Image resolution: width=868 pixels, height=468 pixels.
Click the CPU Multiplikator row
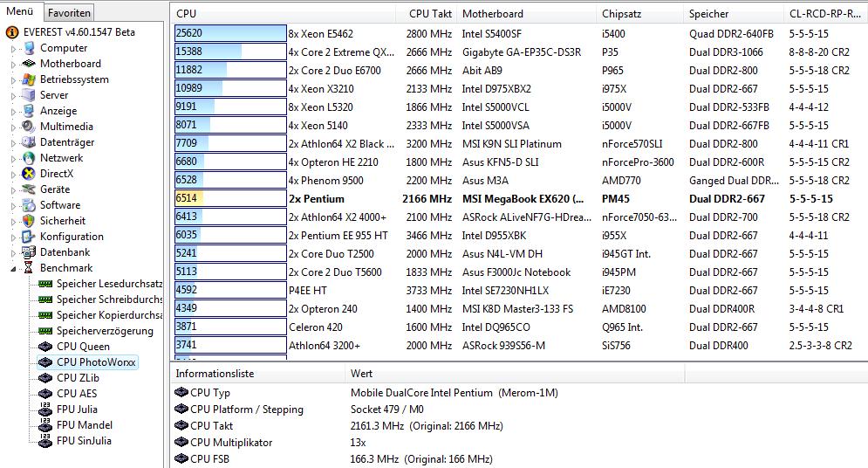[x=519, y=443]
